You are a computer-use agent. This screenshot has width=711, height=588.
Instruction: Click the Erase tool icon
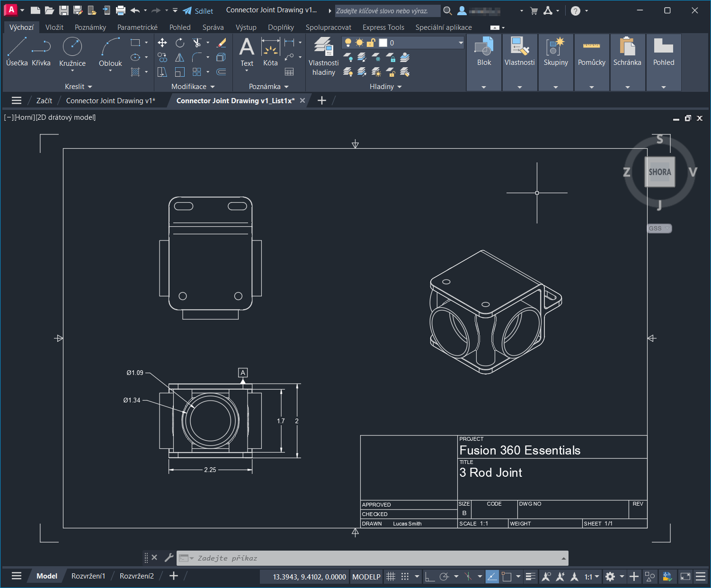[x=221, y=43]
